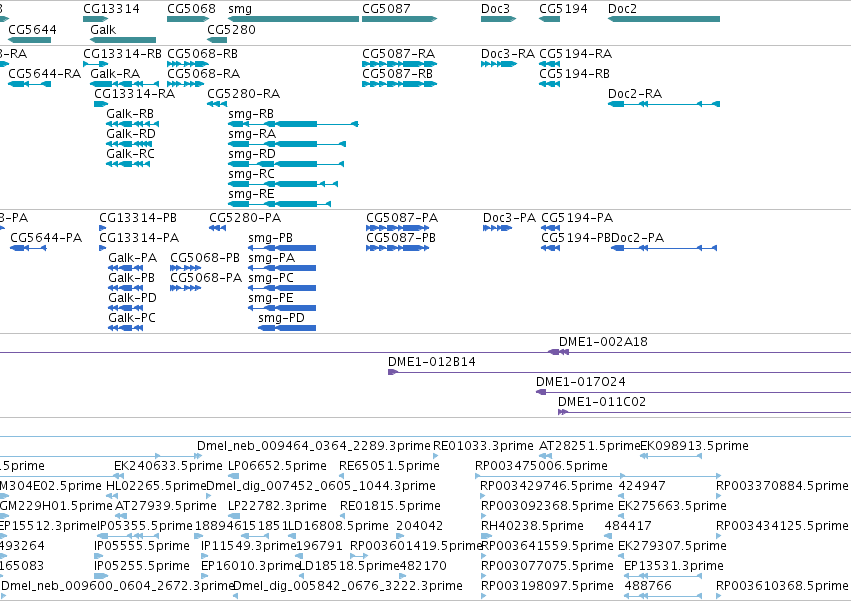Click the CG5280-RA transcript label

(x=244, y=94)
